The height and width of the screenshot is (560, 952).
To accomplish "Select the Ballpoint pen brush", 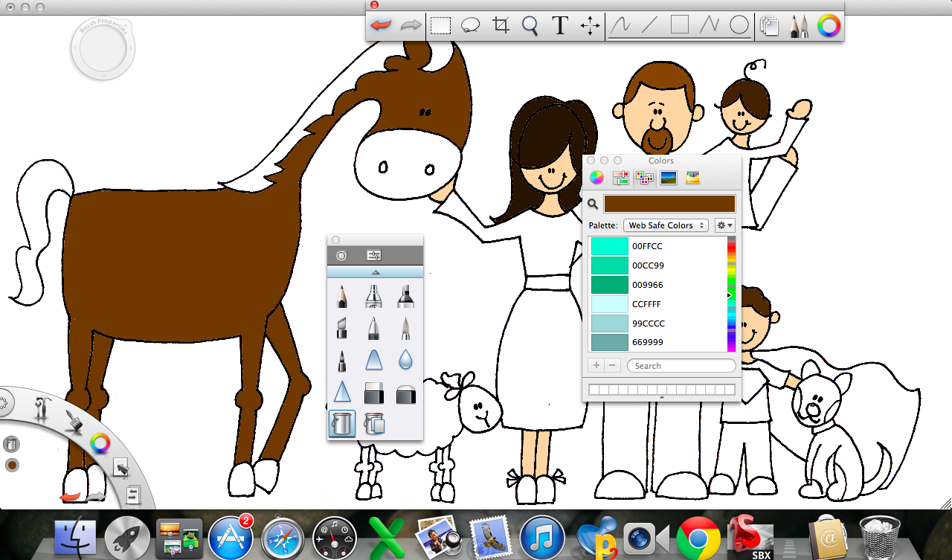I will point(373,328).
